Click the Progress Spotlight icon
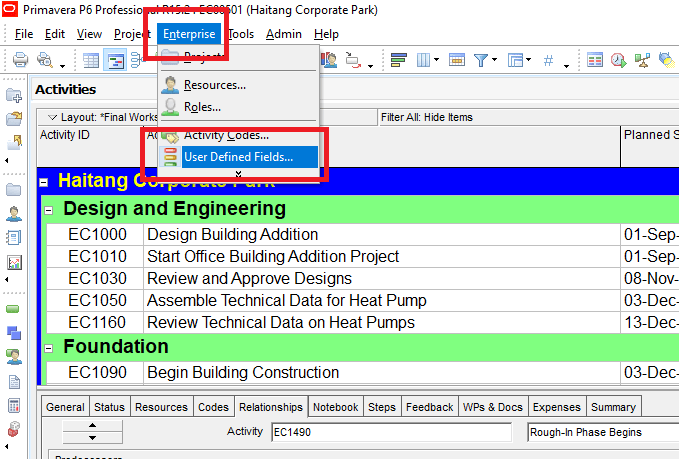Image resolution: width=679 pixels, height=459 pixels. (666, 60)
